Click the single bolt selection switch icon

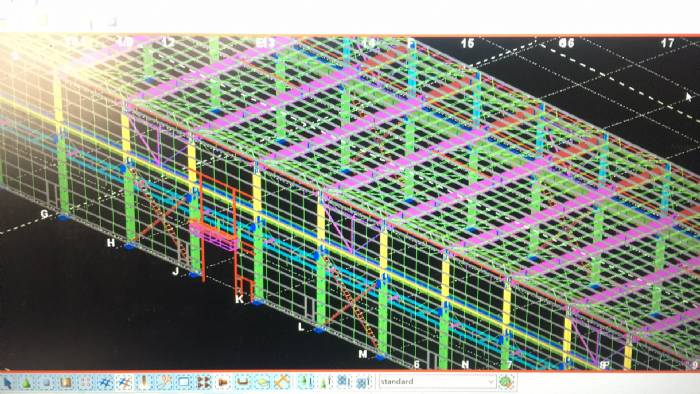pyautogui.click(x=223, y=382)
